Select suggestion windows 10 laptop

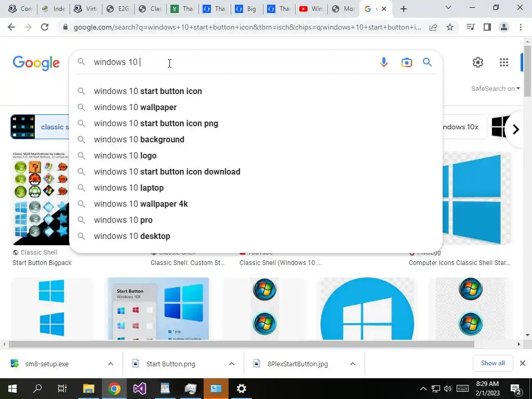[x=256, y=188]
